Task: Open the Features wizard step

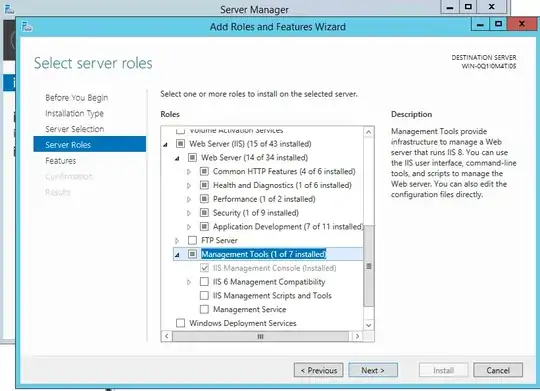Action: tap(61, 161)
